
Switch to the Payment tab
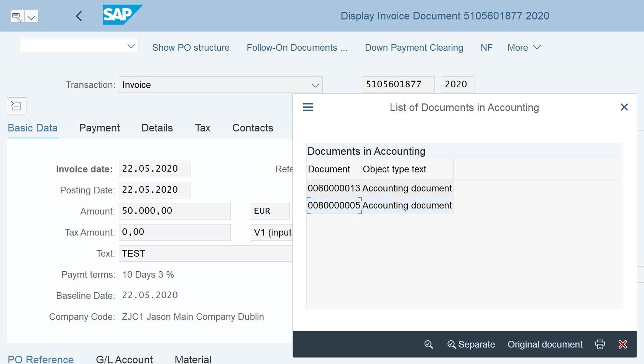coord(99,128)
